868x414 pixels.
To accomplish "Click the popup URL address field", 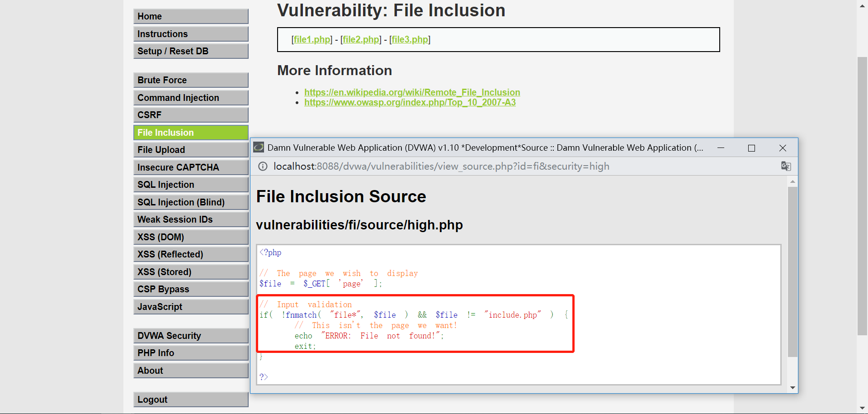I will tap(441, 167).
